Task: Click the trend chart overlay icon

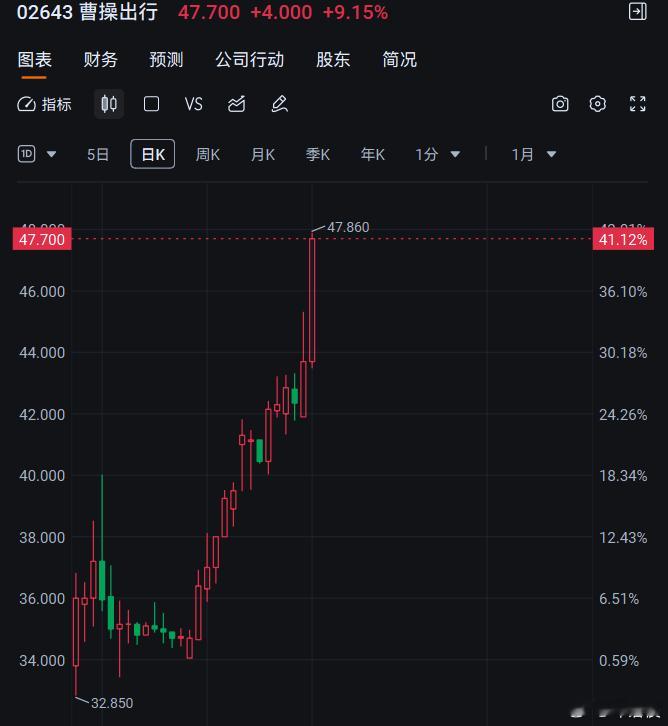Action: click(x=237, y=104)
